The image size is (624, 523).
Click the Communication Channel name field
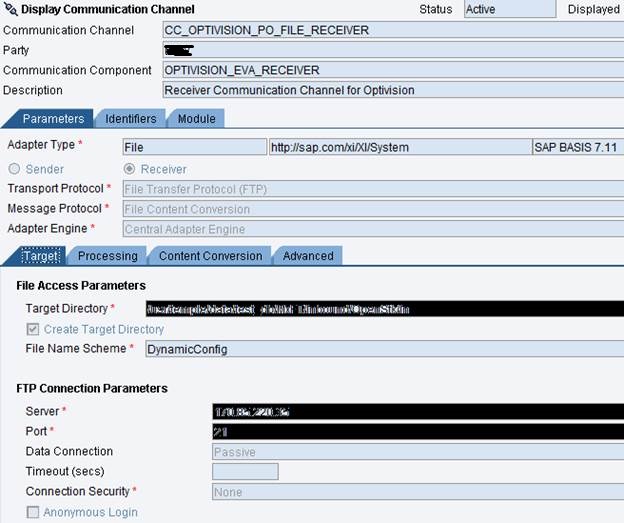click(x=393, y=30)
